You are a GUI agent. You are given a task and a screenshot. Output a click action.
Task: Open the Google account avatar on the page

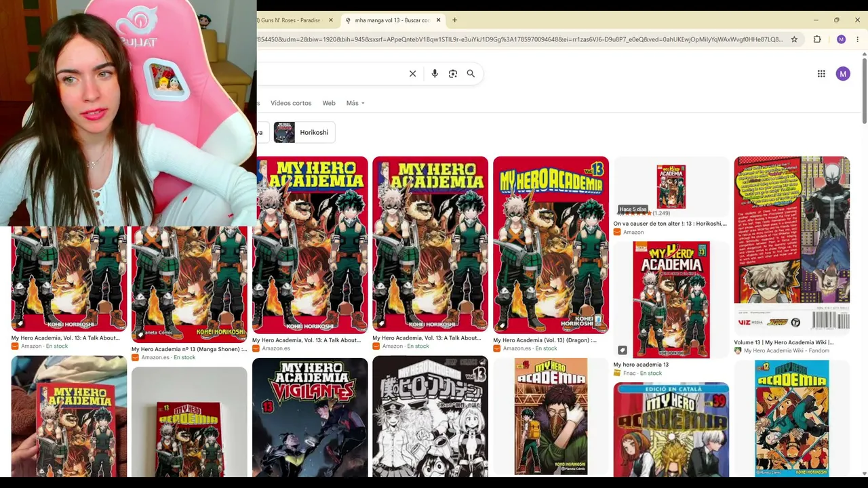click(843, 74)
